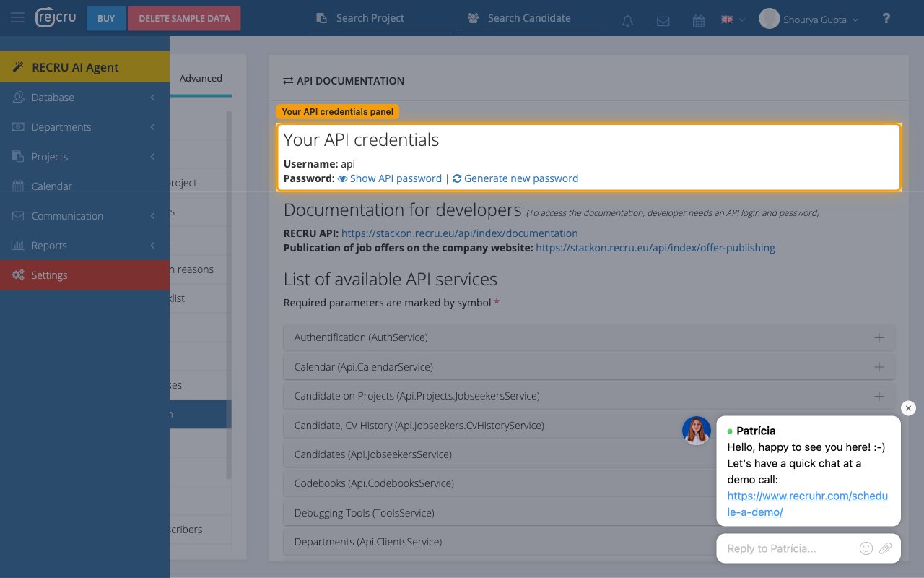Image resolution: width=924 pixels, height=578 pixels.
Task: Open the hamburger menu icon
Action: 17,18
